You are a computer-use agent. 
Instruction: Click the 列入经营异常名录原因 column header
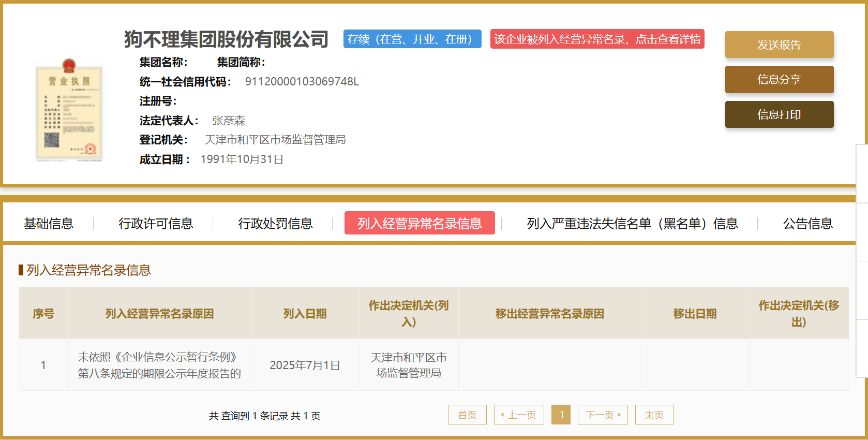[159, 314]
